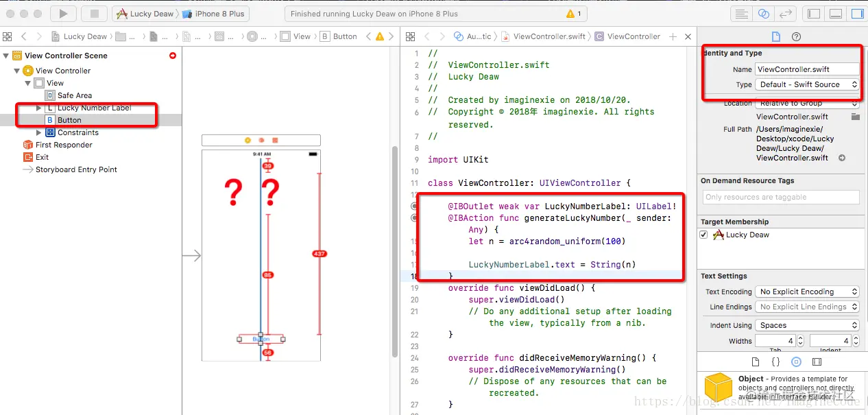Click IBAction connection circle in gutter
868x415 pixels.
pyautogui.click(x=413, y=217)
